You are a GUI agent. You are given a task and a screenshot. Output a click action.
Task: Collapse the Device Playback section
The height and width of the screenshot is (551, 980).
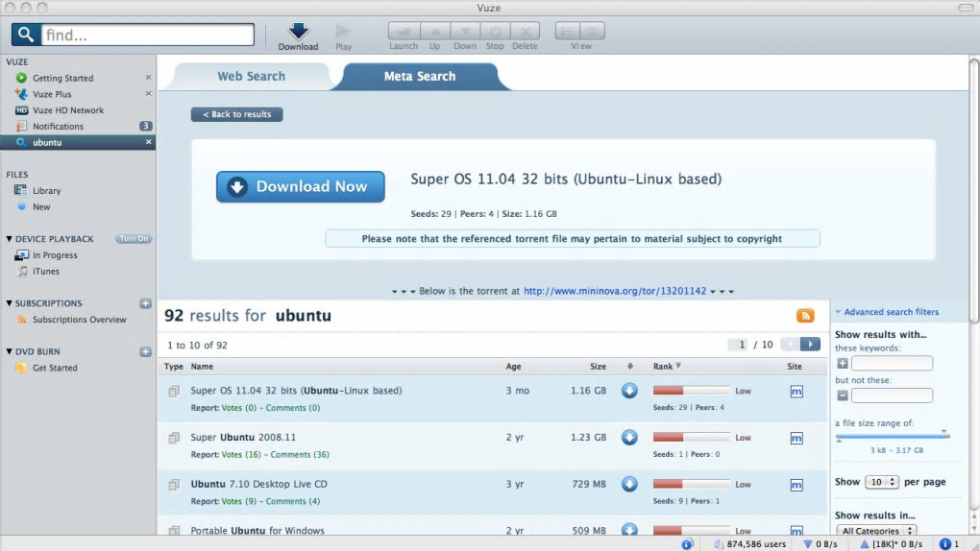(x=9, y=239)
